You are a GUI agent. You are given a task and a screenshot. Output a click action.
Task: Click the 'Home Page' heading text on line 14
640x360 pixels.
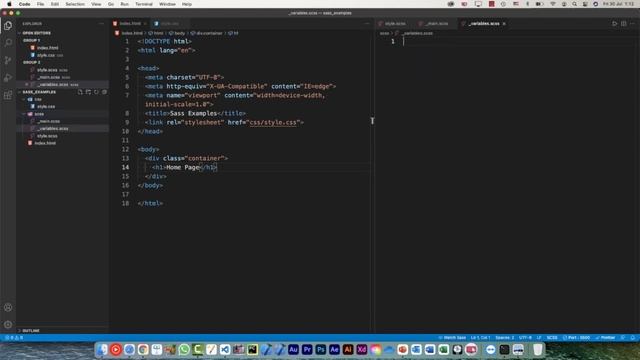pos(183,167)
